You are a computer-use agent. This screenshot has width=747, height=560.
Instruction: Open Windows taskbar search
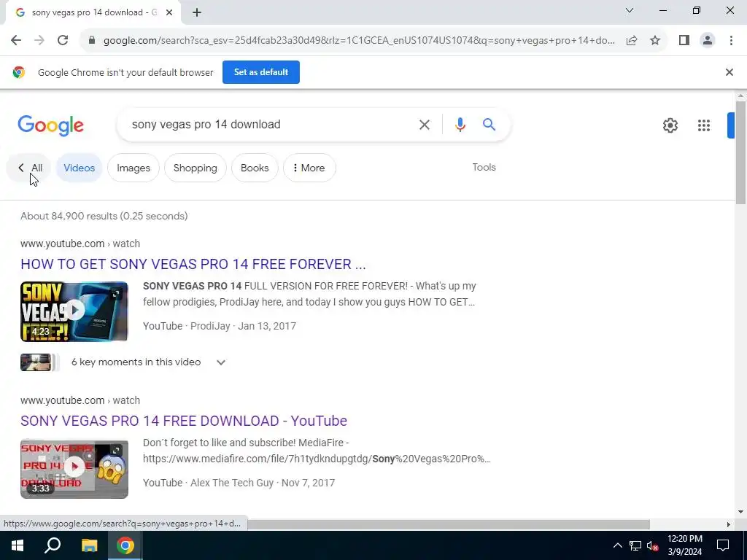click(53, 545)
